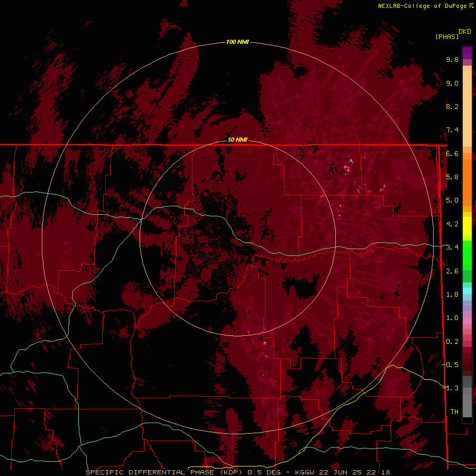Click the 2.6 value on the color scale
The width and height of the screenshot is (476, 476).
(452, 271)
